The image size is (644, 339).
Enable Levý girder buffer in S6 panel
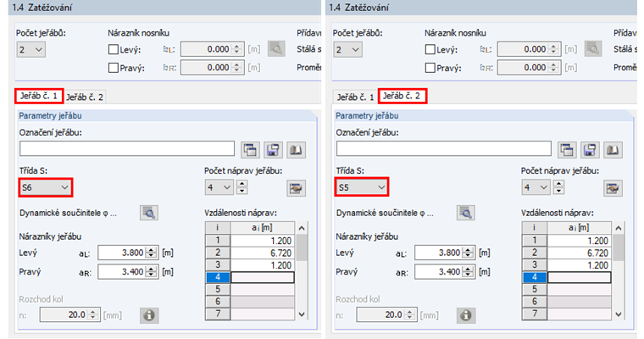coord(114,49)
